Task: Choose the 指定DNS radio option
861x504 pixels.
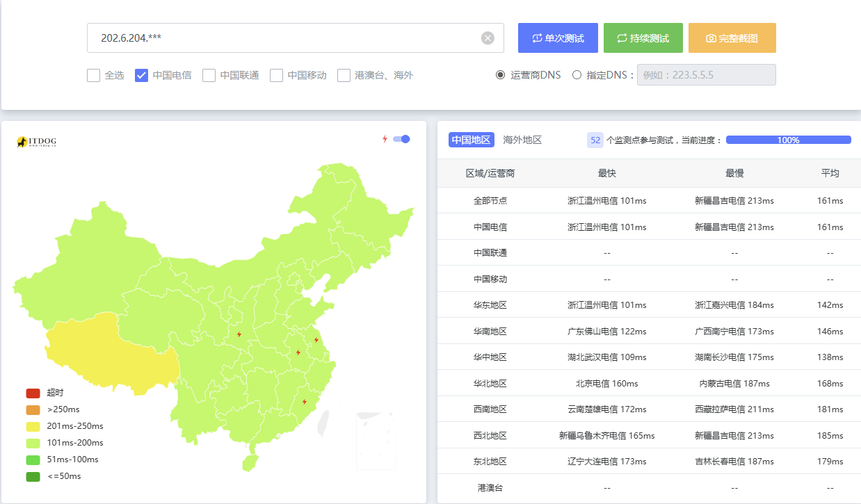Action: click(x=577, y=75)
